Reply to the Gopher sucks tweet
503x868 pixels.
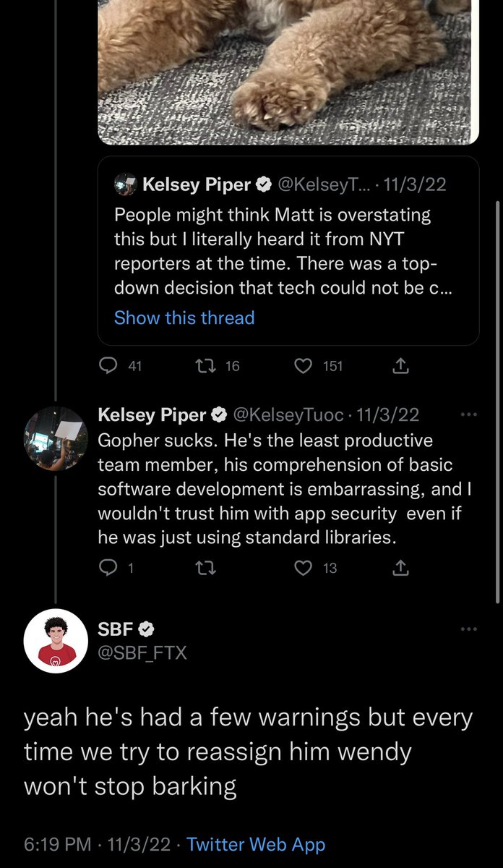tap(108, 569)
